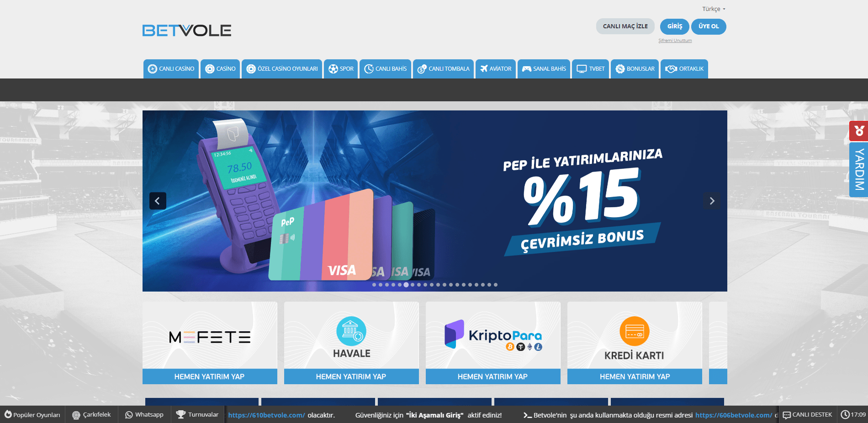
Task: Click the Canlı Maç İzle button
Action: (625, 26)
